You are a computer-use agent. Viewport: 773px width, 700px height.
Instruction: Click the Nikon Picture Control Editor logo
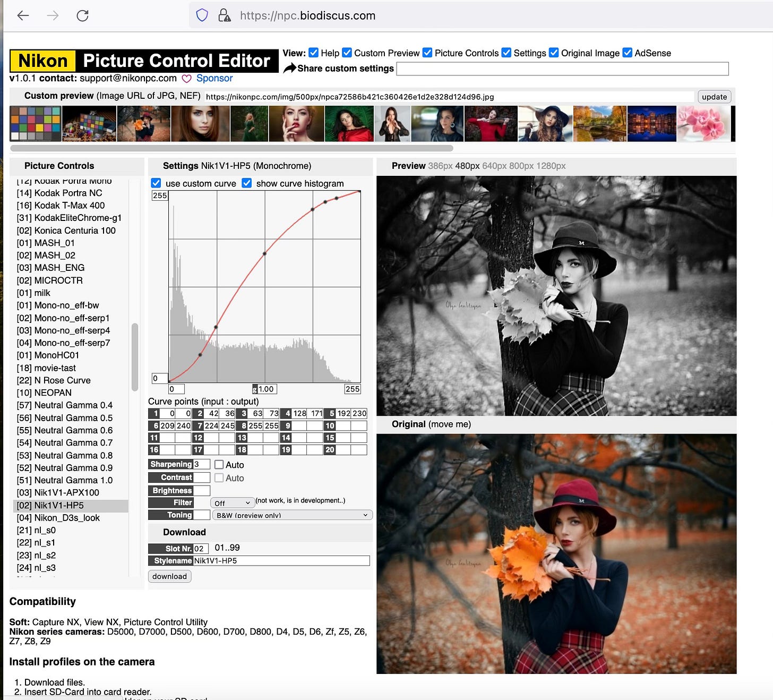pos(144,61)
